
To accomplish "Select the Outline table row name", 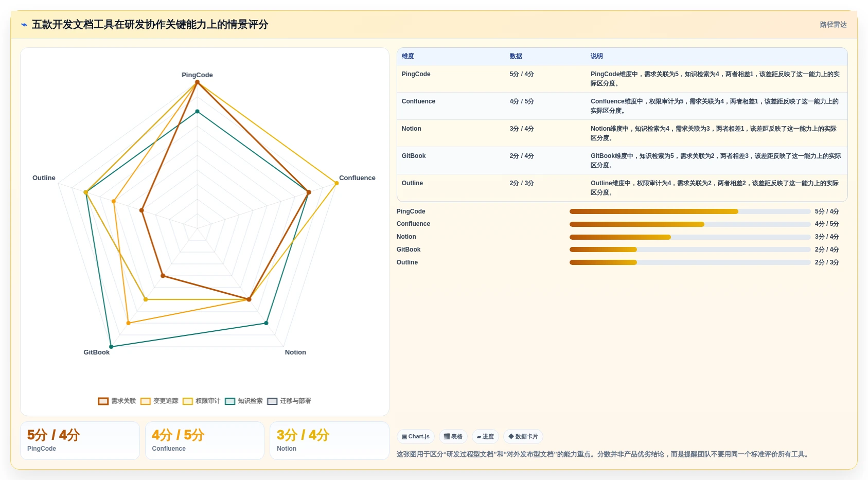I will (x=412, y=183).
